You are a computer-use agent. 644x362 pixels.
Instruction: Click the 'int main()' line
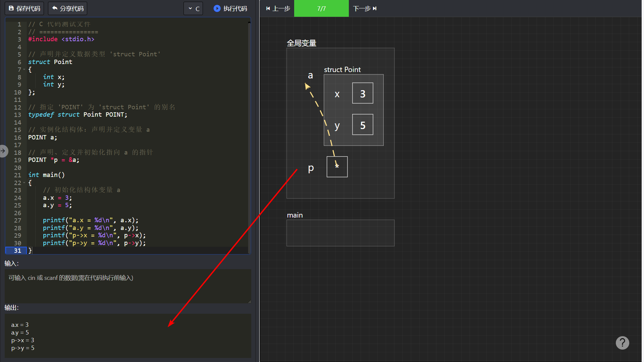tap(47, 175)
